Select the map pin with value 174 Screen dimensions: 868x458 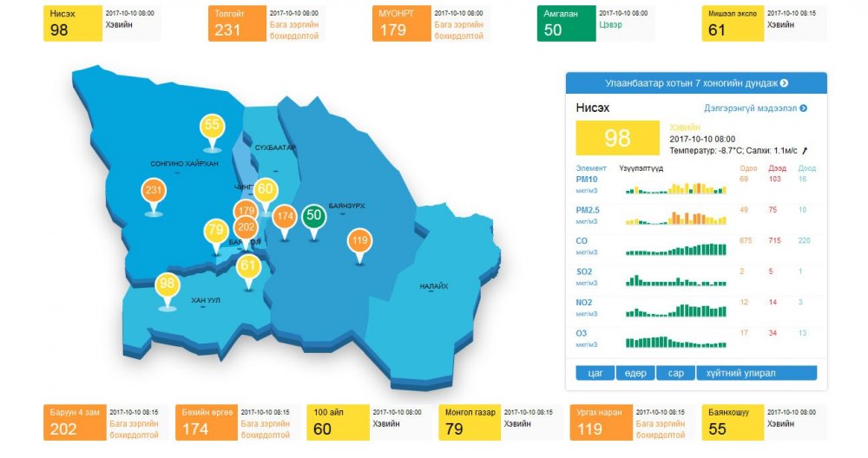(x=285, y=216)
